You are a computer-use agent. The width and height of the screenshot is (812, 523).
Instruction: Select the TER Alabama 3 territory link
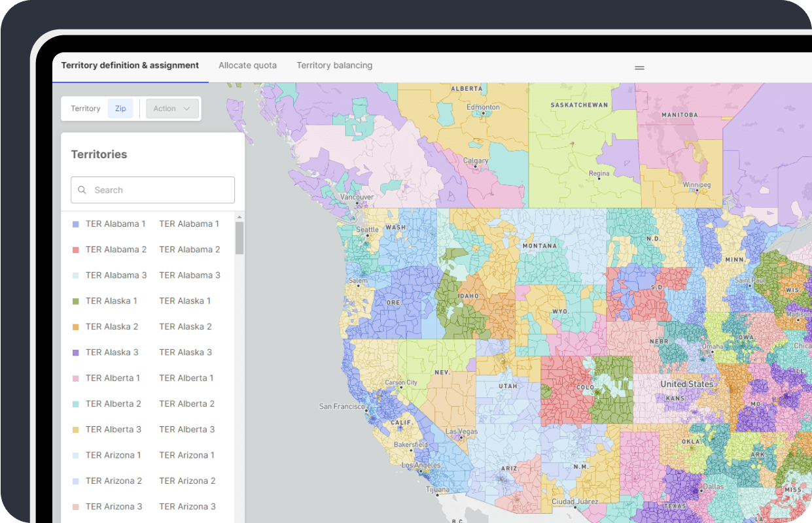coord(116,275)
